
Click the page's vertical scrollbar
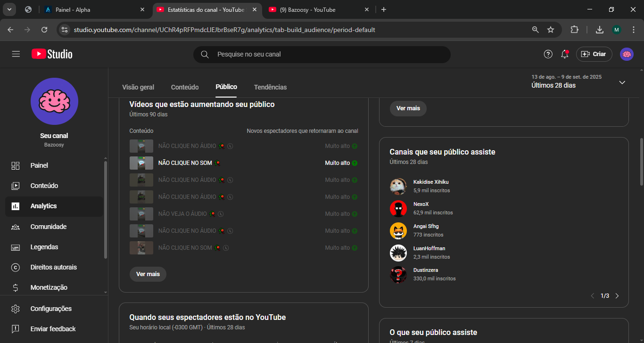pyautogui.click(x=641, y=162)
